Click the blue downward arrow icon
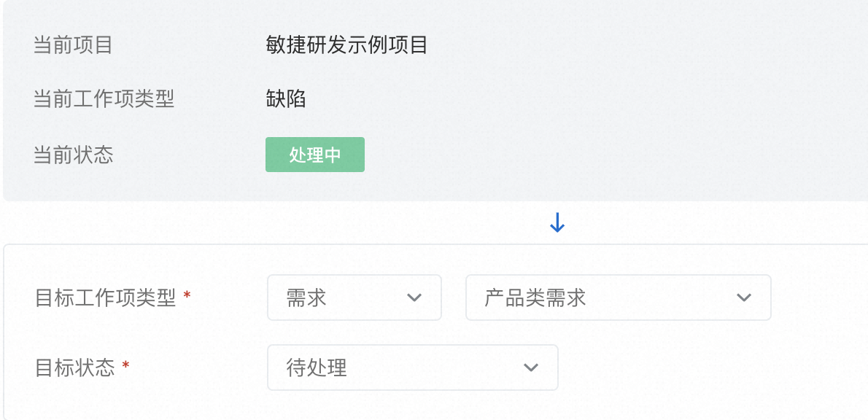The image size is (868, 420). 557,223
